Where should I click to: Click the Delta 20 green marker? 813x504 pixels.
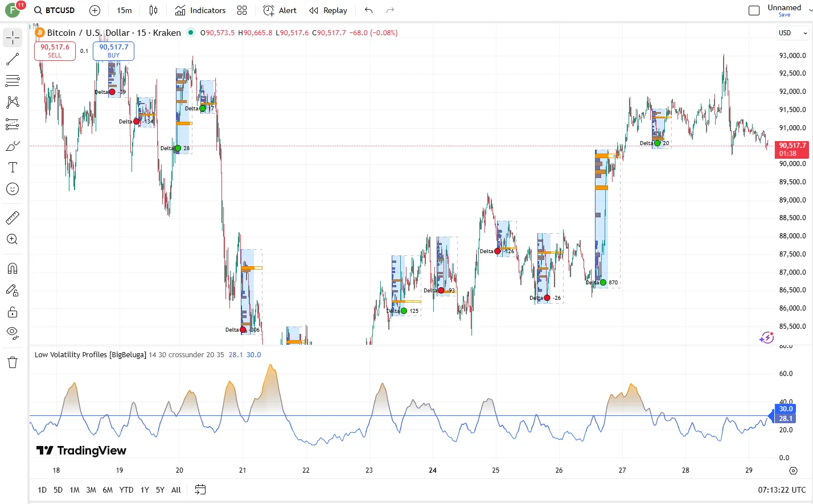(x=658, y=143)
